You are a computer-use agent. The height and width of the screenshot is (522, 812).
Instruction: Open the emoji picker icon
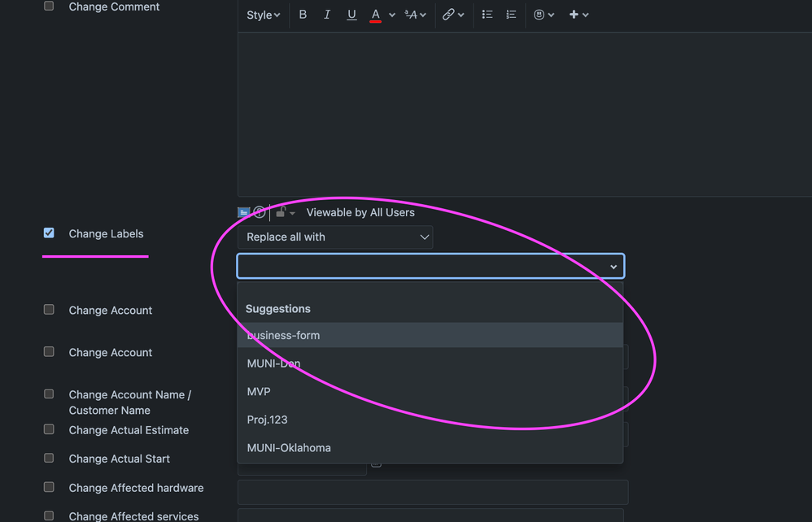539,15
